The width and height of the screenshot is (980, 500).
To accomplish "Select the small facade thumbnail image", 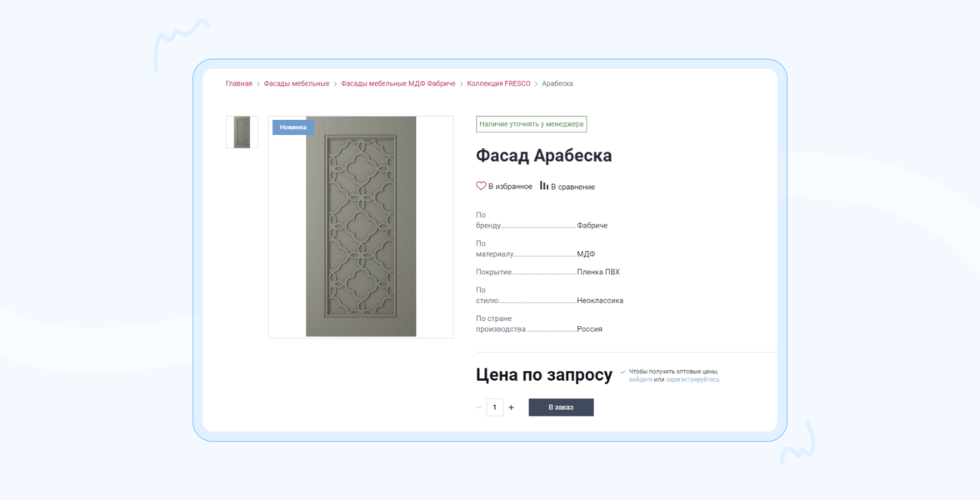I will point(242,132).
